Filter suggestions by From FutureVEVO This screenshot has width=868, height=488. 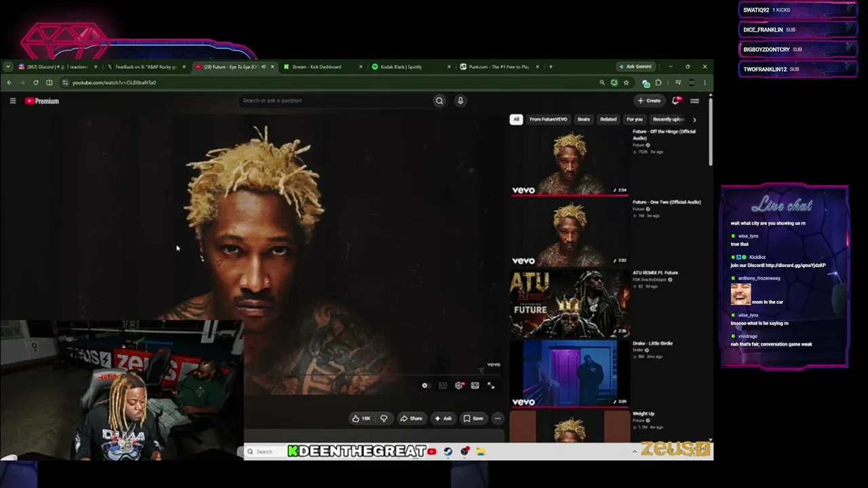(548, 119)
